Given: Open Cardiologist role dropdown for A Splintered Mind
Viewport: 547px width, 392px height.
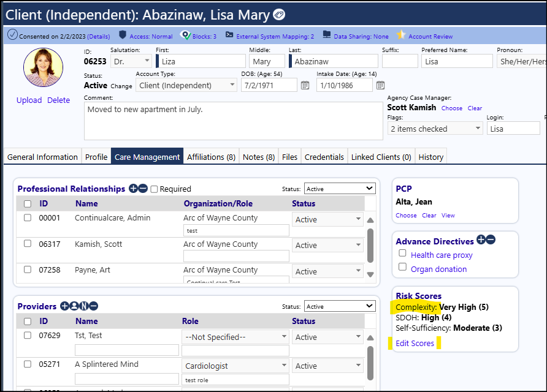Looking at the screenshot, I should 235,366.
